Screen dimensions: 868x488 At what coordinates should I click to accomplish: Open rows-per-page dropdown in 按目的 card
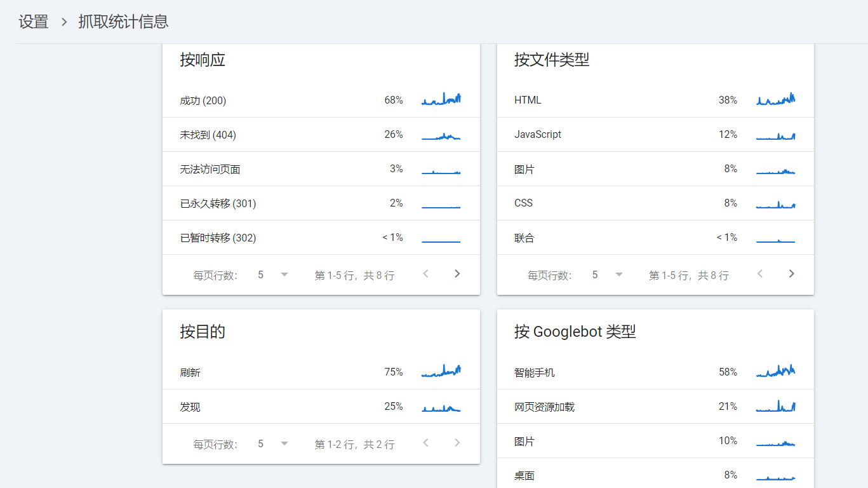273,444
